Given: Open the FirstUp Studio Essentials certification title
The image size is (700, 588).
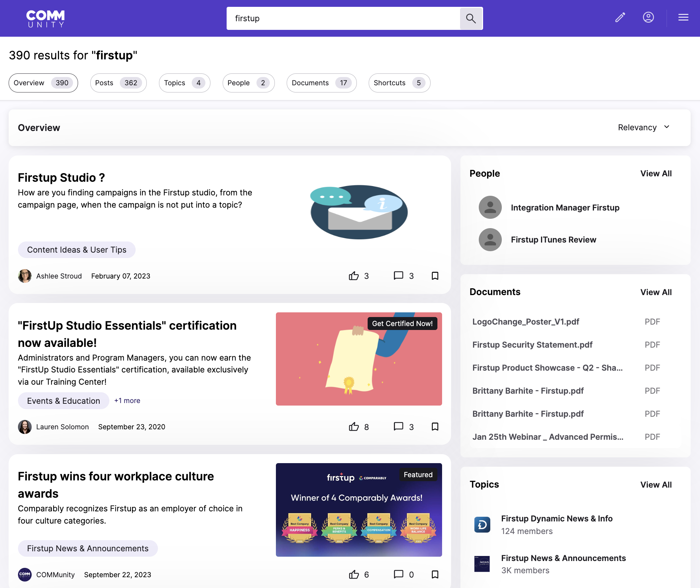Looking at the screenshot, I should pyautogui.click(x=127, y=334).
